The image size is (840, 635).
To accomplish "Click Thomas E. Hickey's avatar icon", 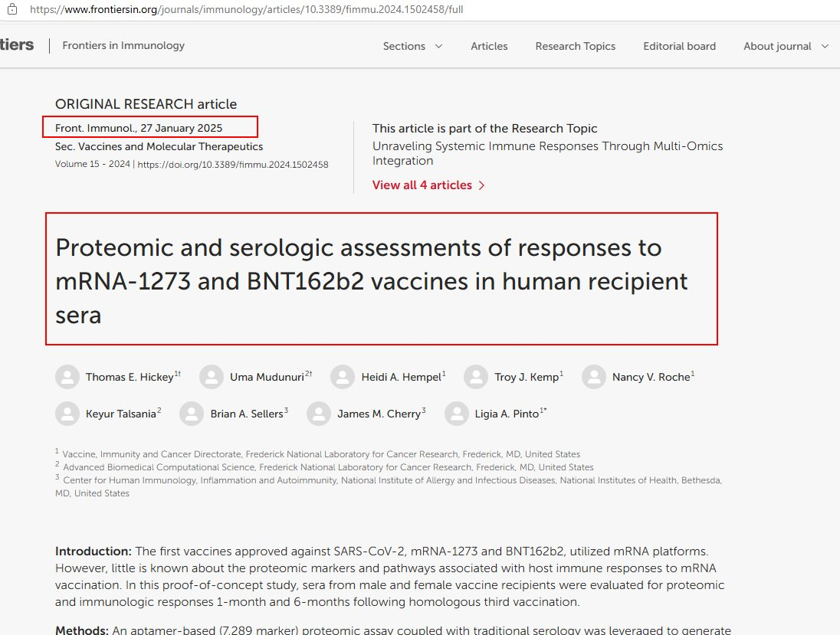I will coord(67,377).
